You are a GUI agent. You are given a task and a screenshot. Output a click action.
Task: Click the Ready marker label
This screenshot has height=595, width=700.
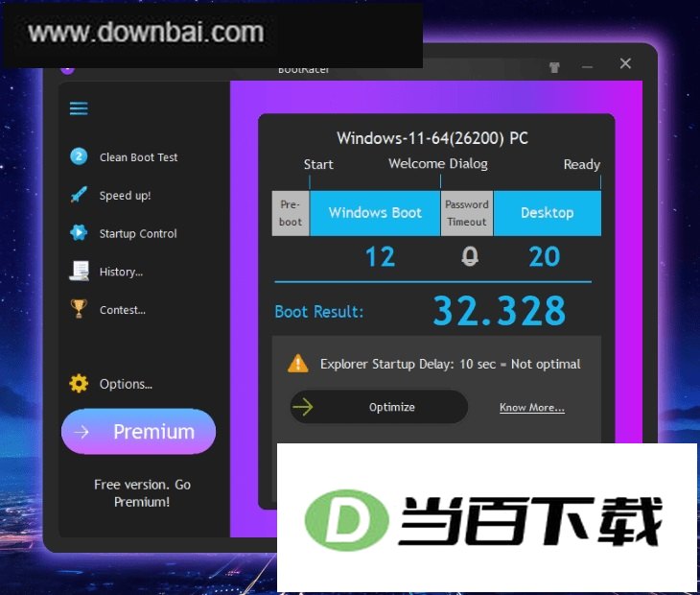click(x=582, y=165)
